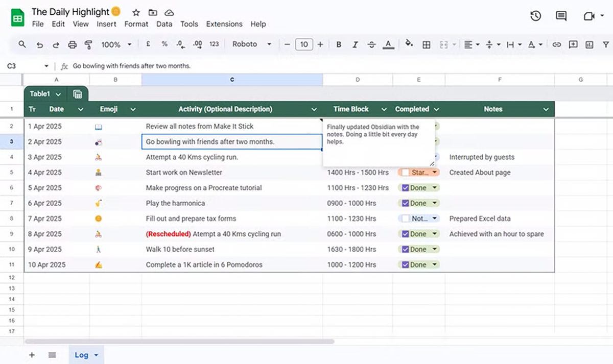Insert a link using the toolbar icon
Viewport: 613px width, 364px height.
(x=557, y=44)
